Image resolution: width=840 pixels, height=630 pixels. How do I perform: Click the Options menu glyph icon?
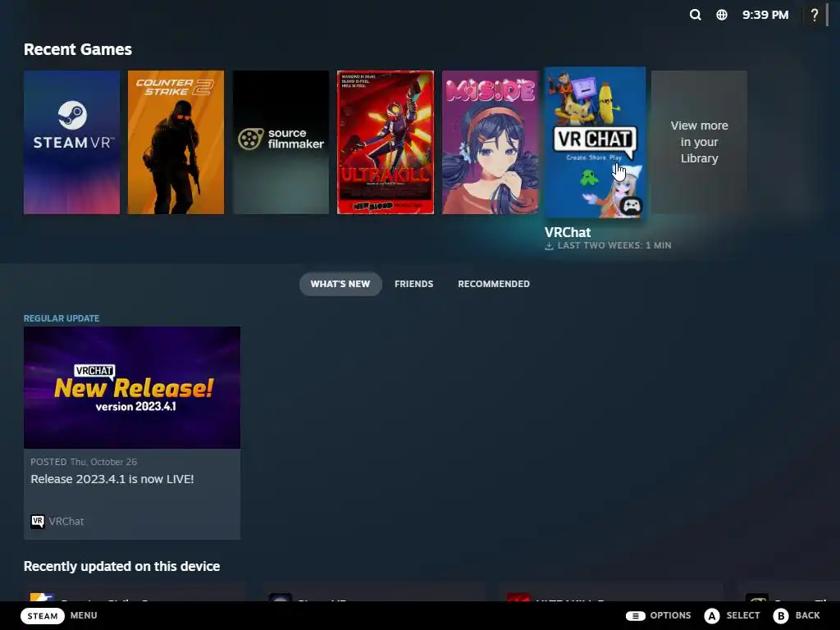pyautogui.click(x=636, y=615)
